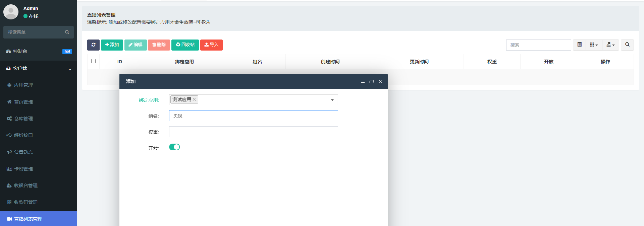Toggle the 开放 switch off
This screenshot has width=644, height=226.
click(174, 147)
